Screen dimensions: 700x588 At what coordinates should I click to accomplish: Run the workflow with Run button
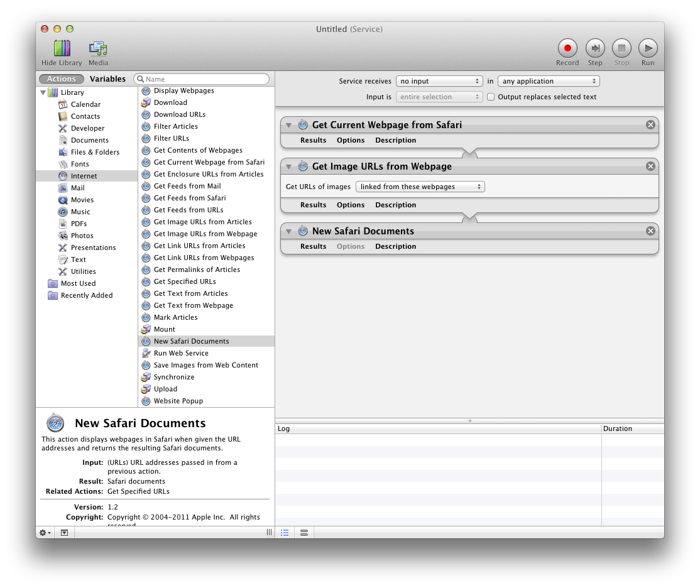pos(648,48)
